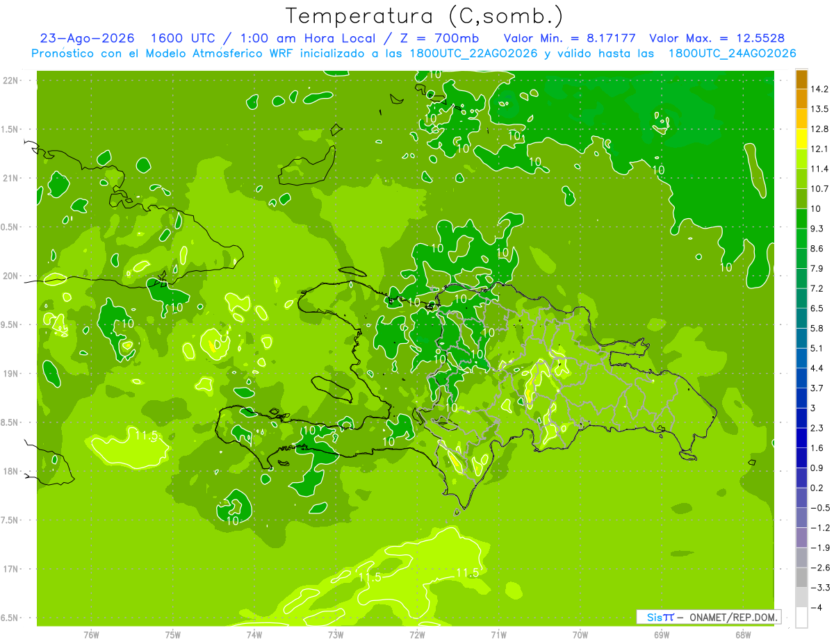The height and width of the screenshot is (644, 834).
Task: Click the "69W" longitude axis label
Action: (x=662, y=634)
